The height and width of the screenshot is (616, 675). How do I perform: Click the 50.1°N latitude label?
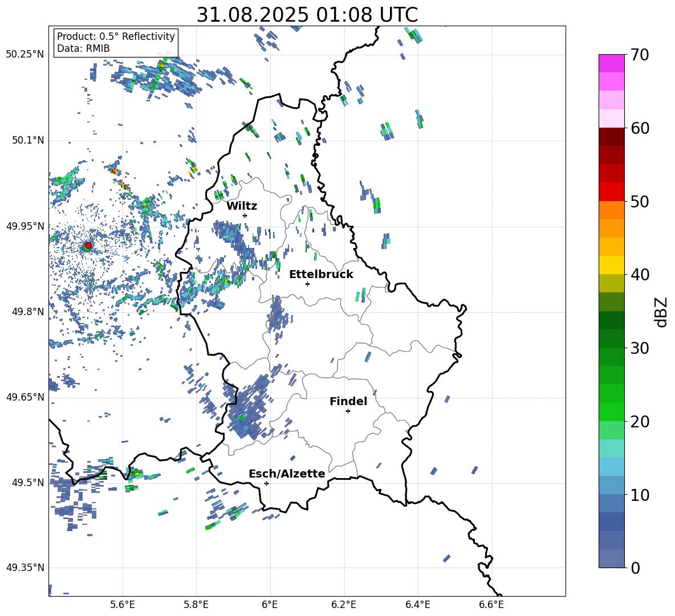click(x=28, y=140)
